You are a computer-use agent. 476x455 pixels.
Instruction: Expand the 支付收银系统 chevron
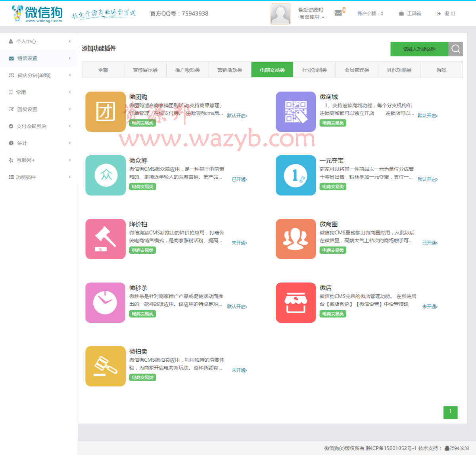(x=70, y=126)
